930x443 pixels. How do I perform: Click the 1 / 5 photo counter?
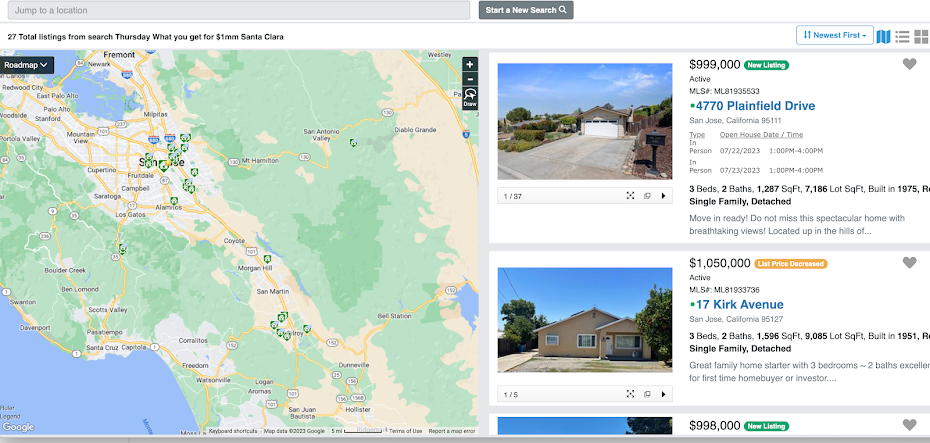tap(511, 395)
